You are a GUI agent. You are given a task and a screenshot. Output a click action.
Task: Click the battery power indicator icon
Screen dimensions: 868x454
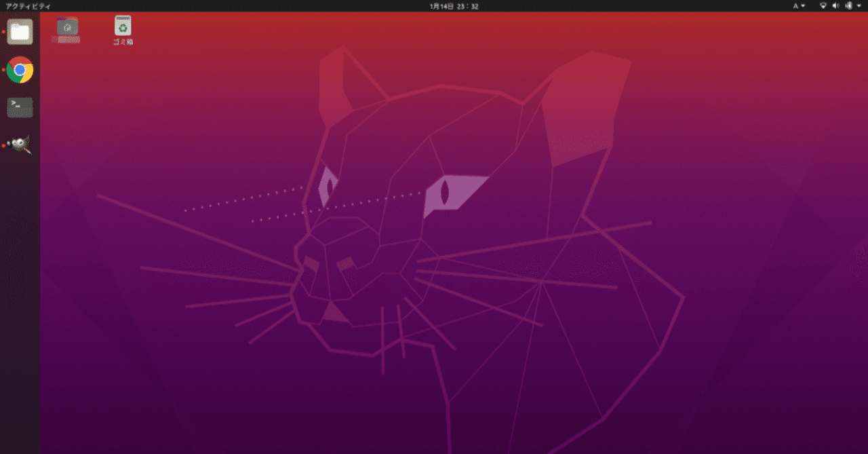click(x=848, y=5)
